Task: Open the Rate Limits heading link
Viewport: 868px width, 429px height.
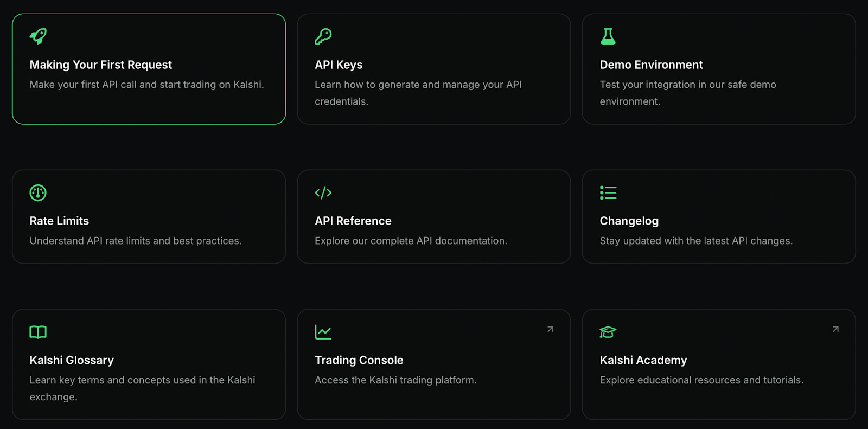Action: pyautogui.click(x=59, y=221)
